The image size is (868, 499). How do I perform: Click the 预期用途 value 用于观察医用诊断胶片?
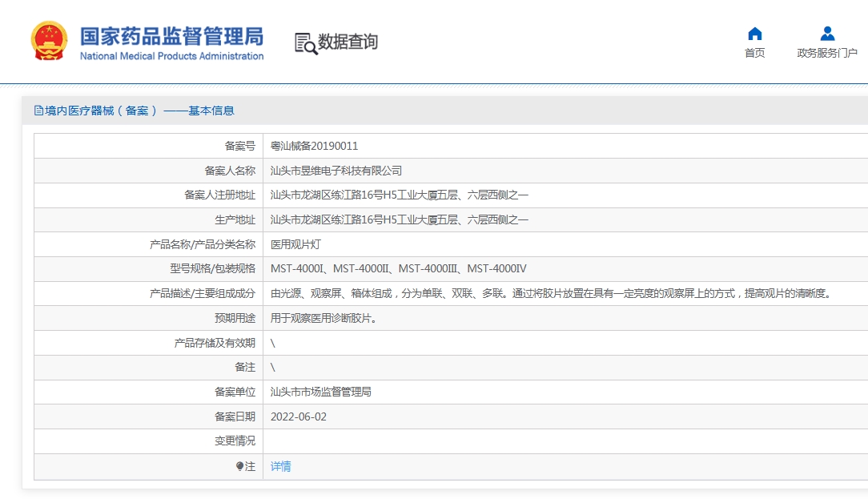(x=323, y=318)
